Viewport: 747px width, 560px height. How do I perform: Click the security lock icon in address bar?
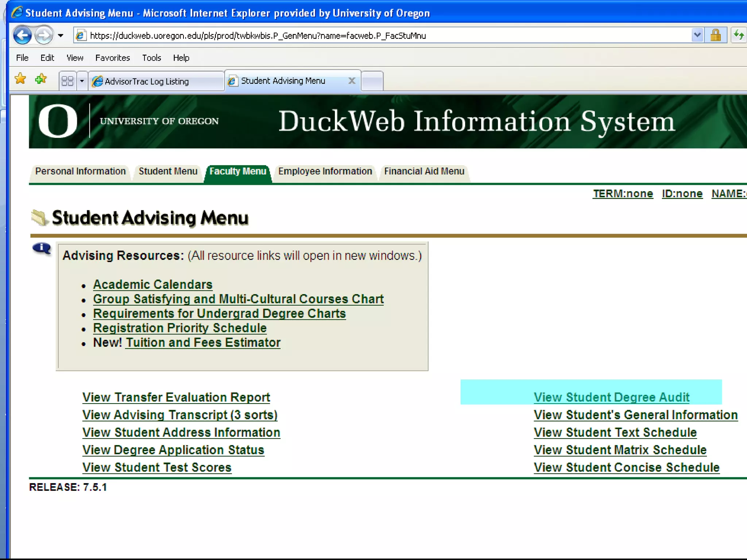point(715,35)
